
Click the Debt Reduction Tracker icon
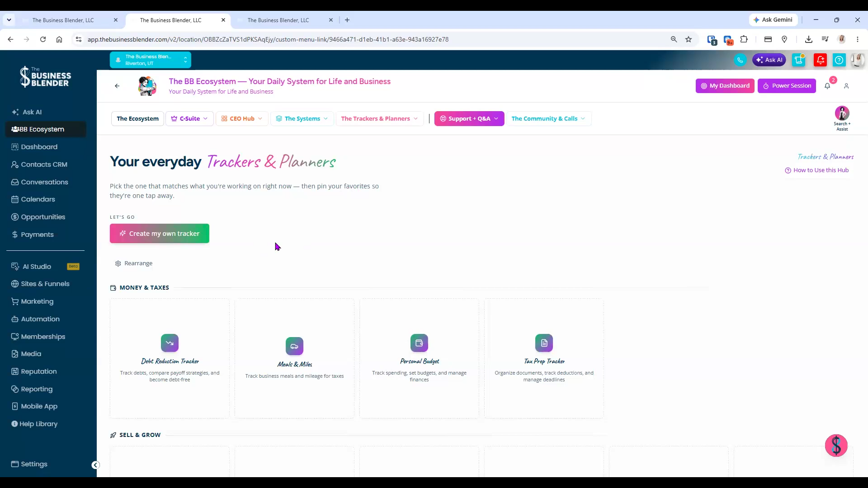click(x=170, y=343)
